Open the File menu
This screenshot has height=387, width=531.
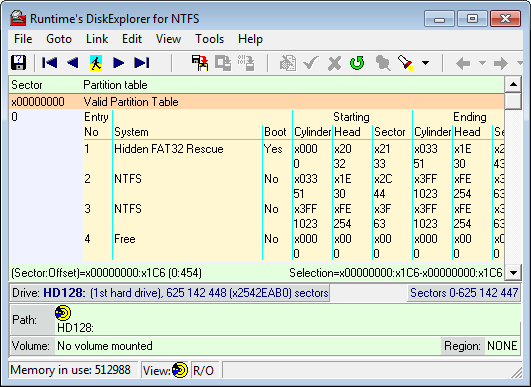point(23,39)
